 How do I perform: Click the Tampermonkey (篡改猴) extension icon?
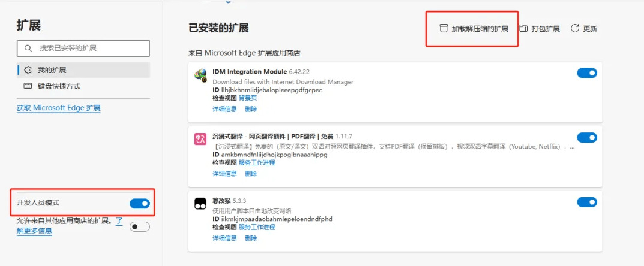point(200,204)
